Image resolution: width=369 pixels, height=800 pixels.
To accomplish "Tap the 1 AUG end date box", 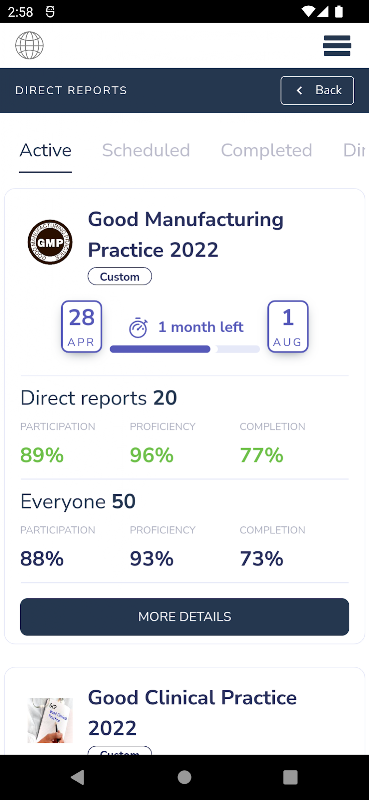I will click(288, 326).
